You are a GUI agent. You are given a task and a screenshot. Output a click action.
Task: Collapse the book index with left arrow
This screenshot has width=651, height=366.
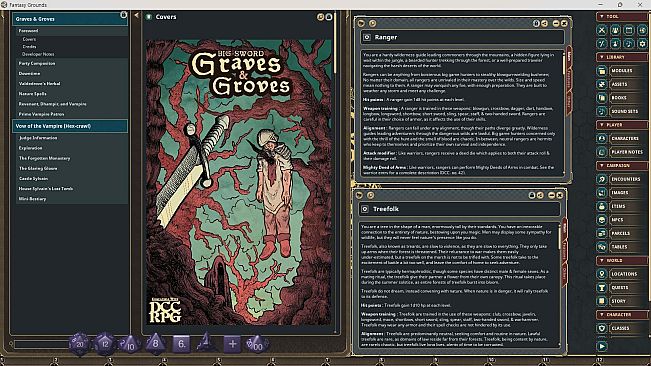coord(136,15)
